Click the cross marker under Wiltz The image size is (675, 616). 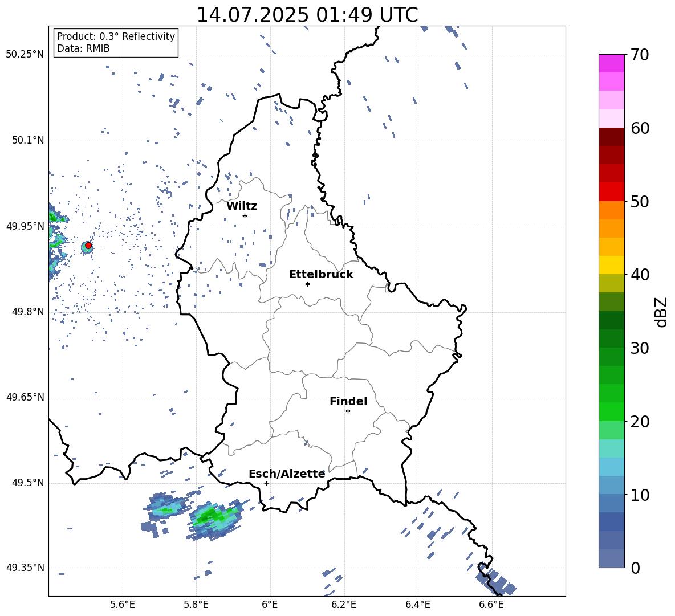[x=245, y=215]
